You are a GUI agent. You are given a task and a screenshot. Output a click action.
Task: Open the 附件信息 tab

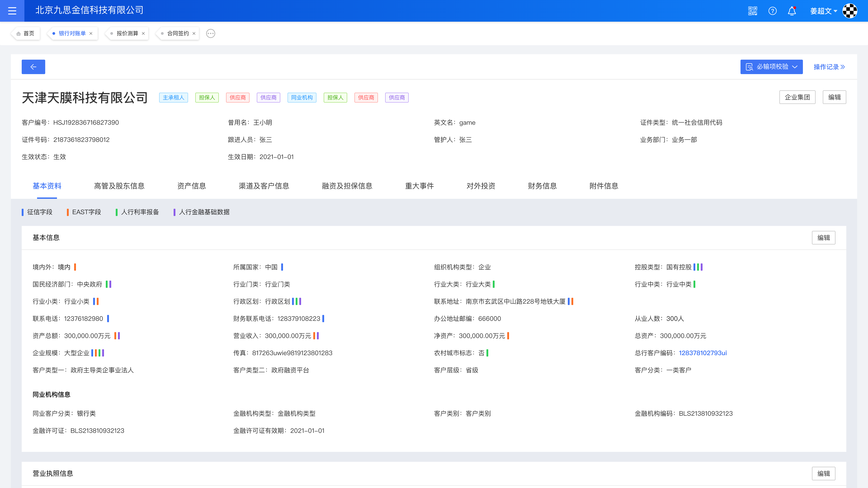point(604,186)
